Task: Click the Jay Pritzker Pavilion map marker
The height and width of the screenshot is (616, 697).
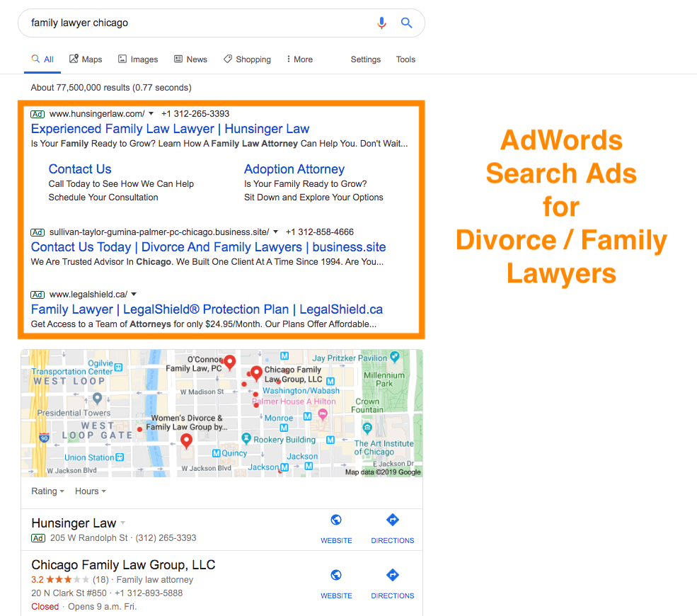Action: click(x=394, y=356)
